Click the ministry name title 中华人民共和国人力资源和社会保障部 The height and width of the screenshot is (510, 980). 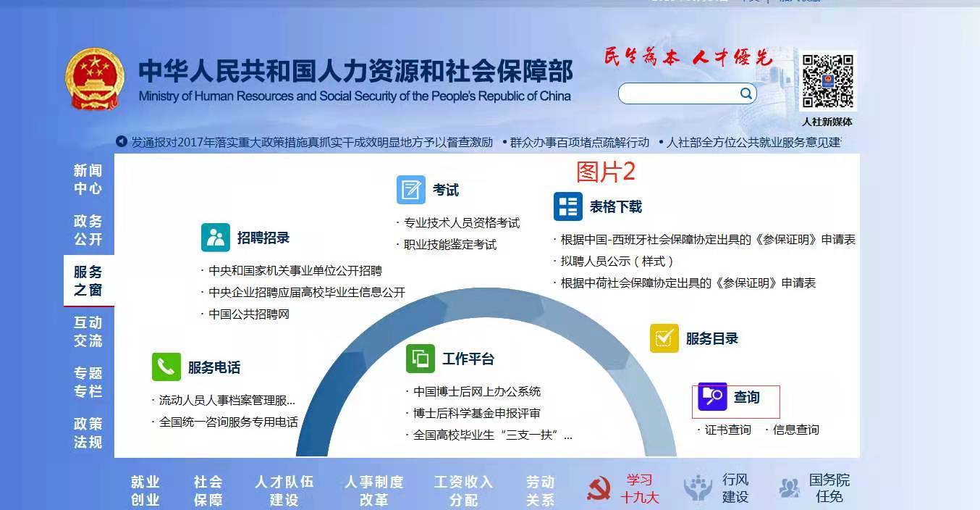pos(355,71)
